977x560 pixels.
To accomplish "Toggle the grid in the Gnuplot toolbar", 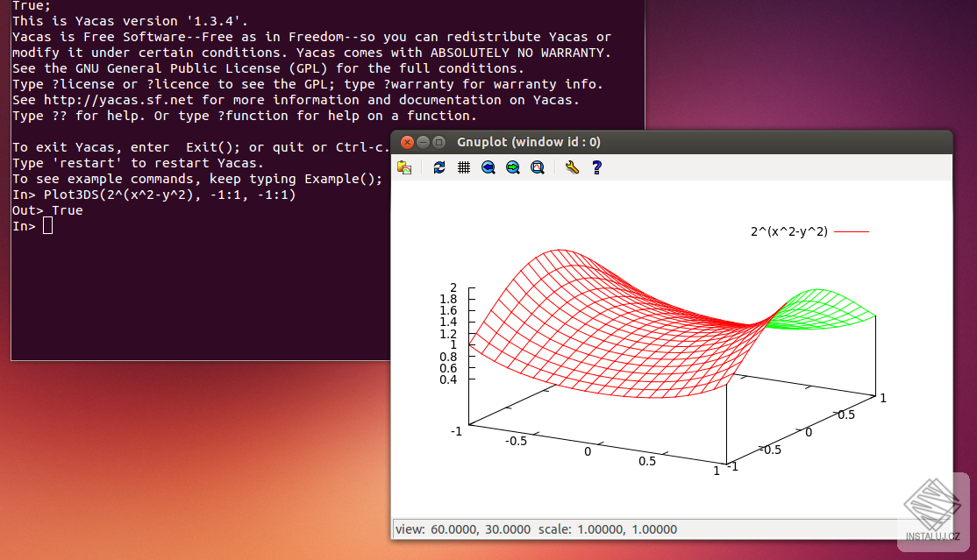I will tap(464, 167).
